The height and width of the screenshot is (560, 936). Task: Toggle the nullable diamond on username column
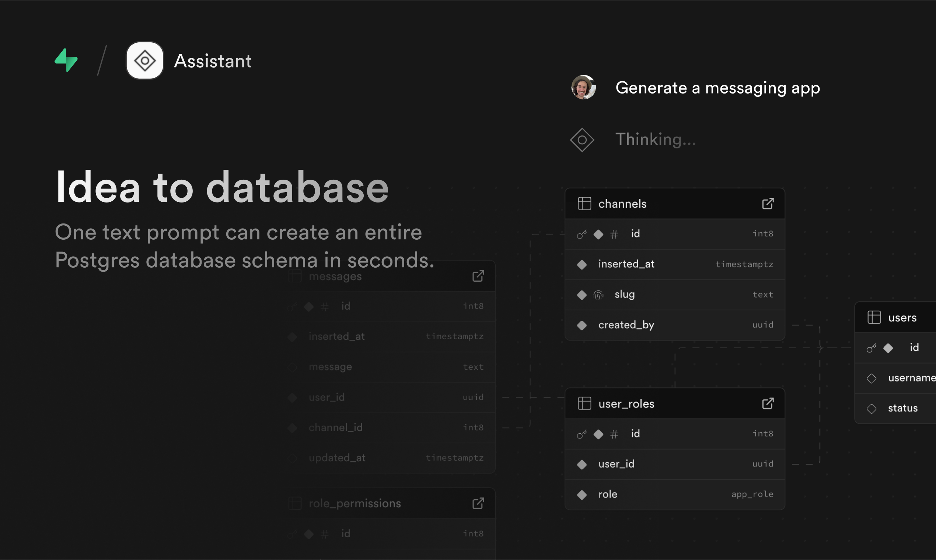click(872, 378)
